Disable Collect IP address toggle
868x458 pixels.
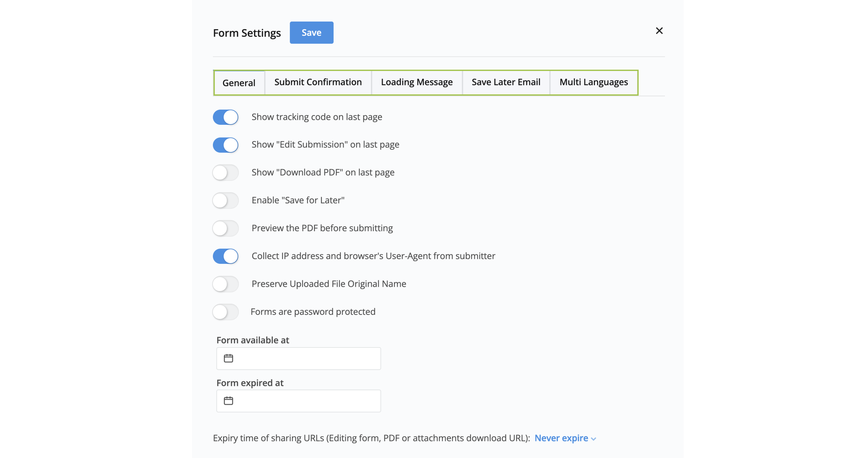pyautogui.click(x=225, y=256)
